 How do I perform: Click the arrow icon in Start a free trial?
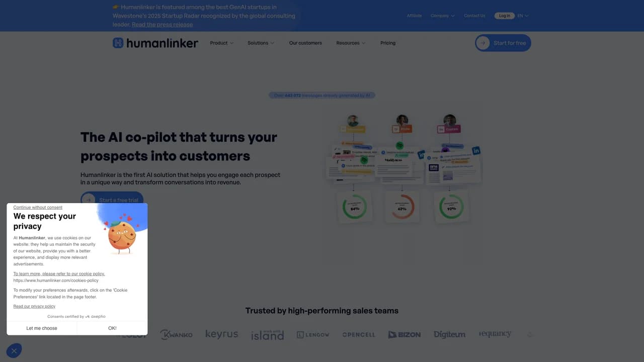(x=89, y=200)
